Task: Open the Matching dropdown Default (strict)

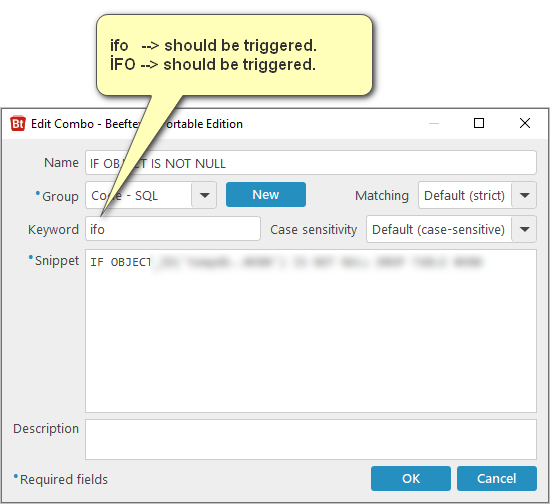Action: [x=477, y=195]
